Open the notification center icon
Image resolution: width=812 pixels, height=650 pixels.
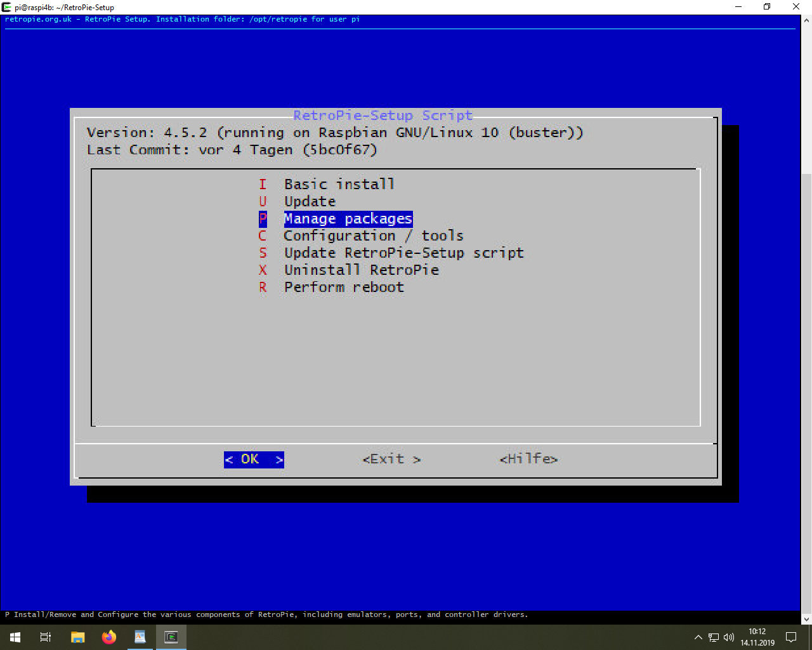tap(791, 637)
